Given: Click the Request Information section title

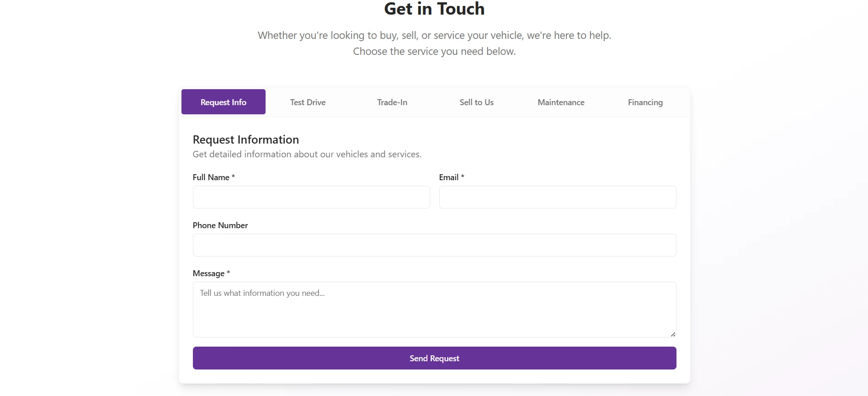Looking at the screenshot, I should (245, 139).
